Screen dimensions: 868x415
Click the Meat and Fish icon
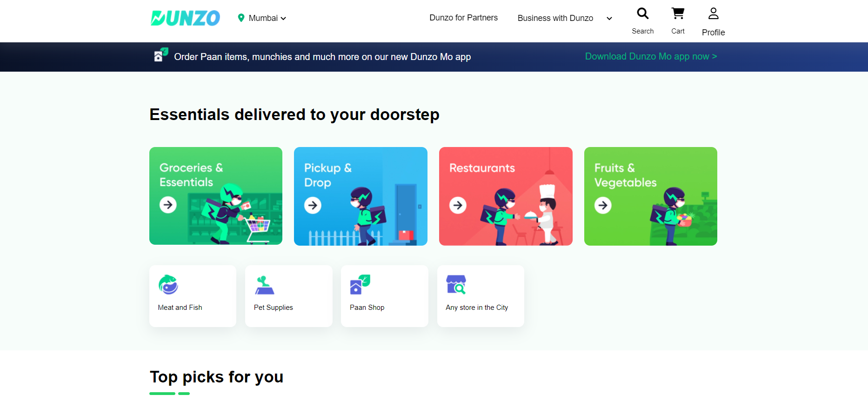coord(168,284)
